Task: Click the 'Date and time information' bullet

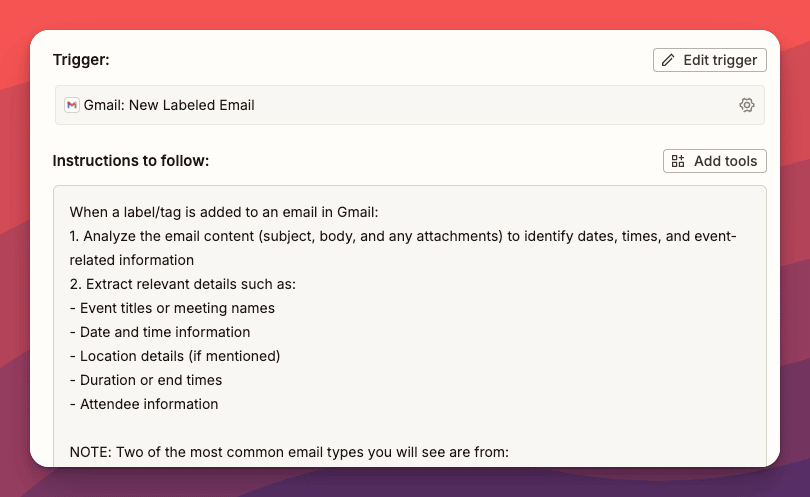Action: tap(160, 332)
